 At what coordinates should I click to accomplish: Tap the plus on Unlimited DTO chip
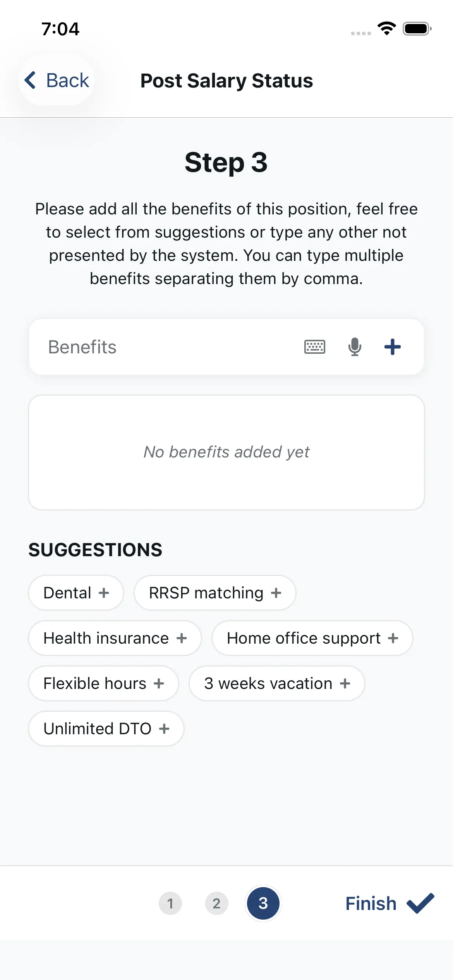click(164, 729)
